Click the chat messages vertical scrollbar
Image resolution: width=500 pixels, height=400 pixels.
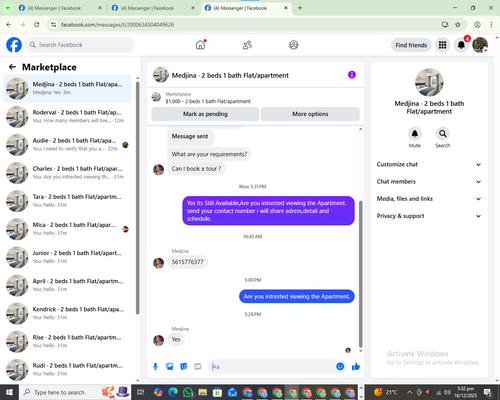(x=360, y=274)
